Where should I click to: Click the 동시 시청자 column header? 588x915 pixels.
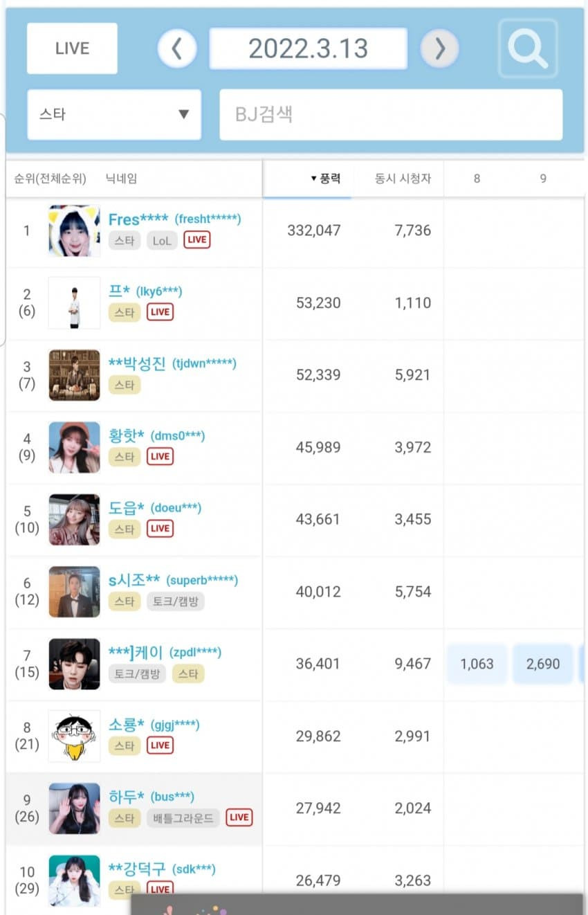pos(403,179)
